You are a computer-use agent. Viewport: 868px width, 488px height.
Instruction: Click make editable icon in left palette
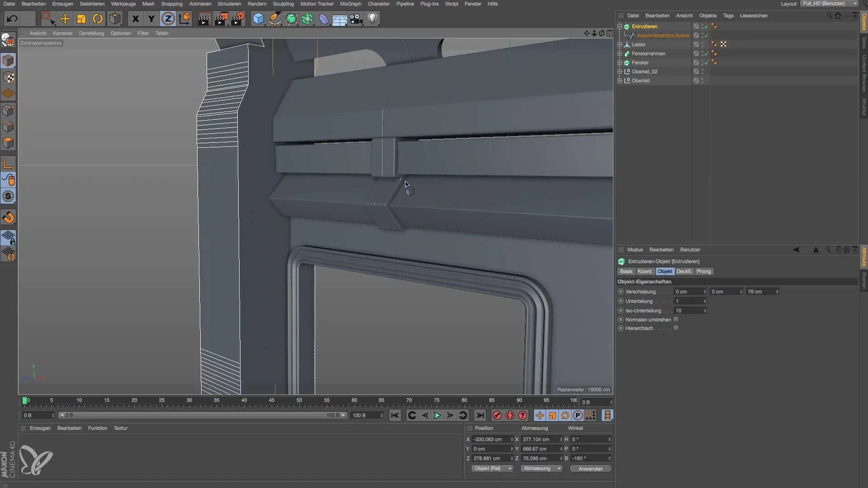coord(8,40)
